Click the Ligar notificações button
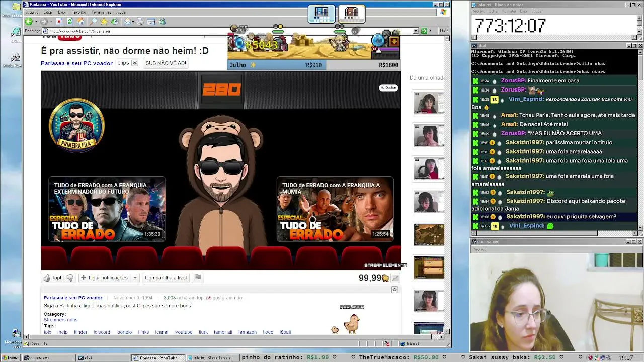 click(x=104, y=278)
